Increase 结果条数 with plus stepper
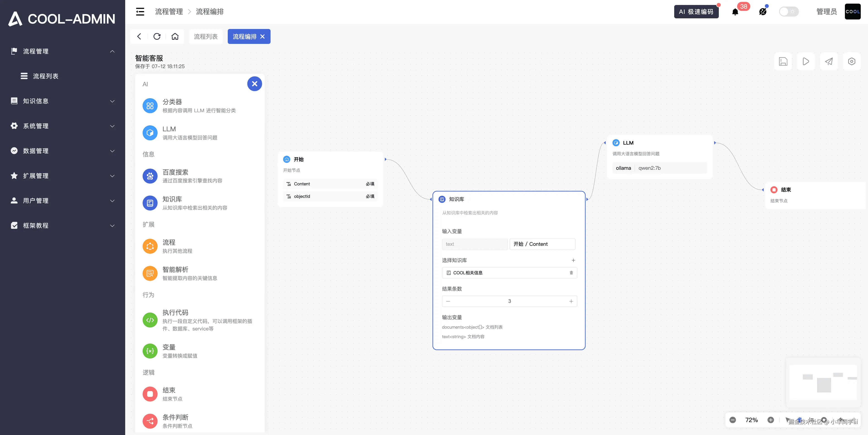 pos(571,301)
